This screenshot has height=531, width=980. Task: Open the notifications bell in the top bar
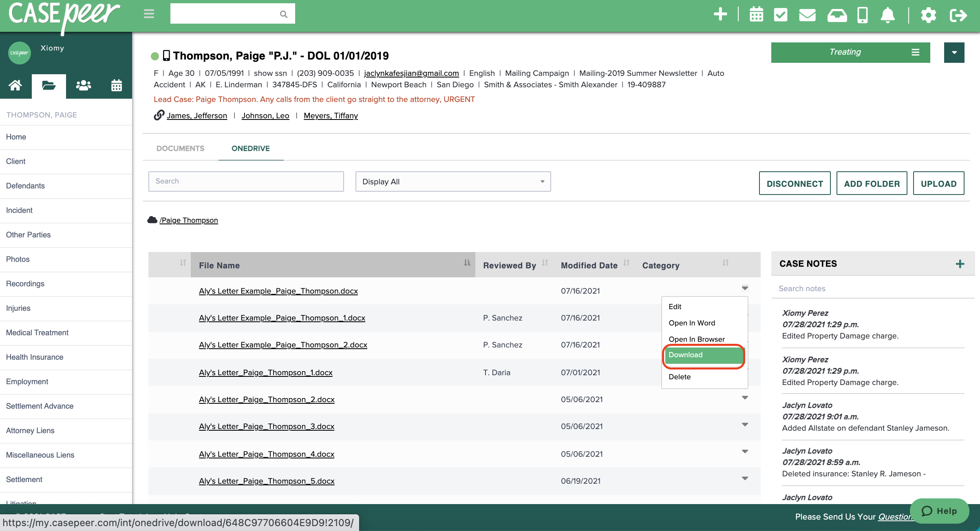(889, 15)
